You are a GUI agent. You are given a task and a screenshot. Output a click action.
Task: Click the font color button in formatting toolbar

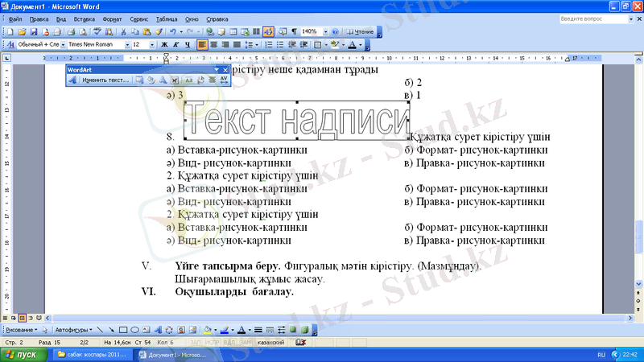(x=353, y=45)
